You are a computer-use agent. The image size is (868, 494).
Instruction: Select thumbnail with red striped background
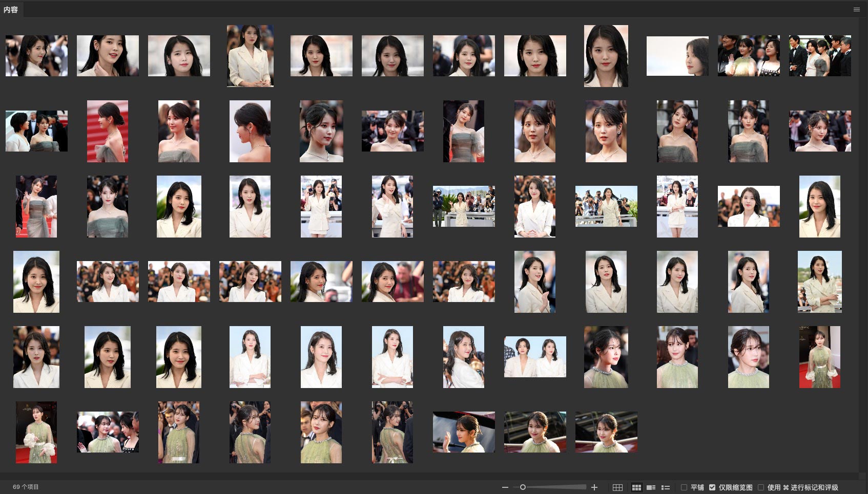(x=108, y=131)
